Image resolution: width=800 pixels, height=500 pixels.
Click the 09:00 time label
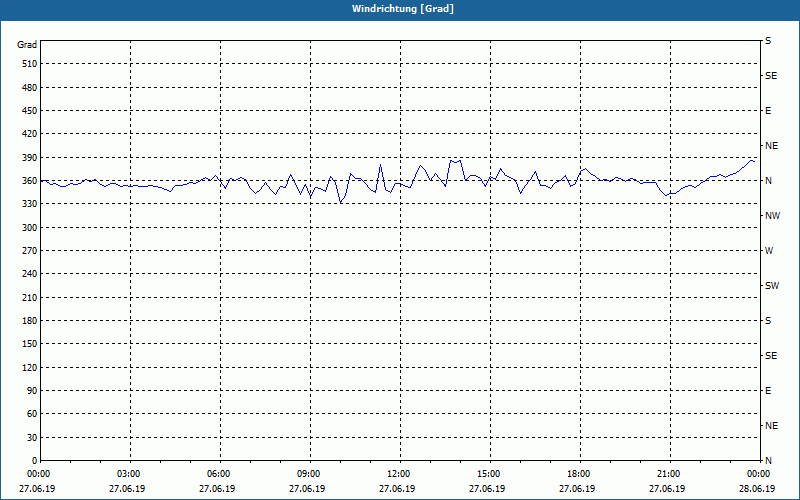[x=310, y=474]
